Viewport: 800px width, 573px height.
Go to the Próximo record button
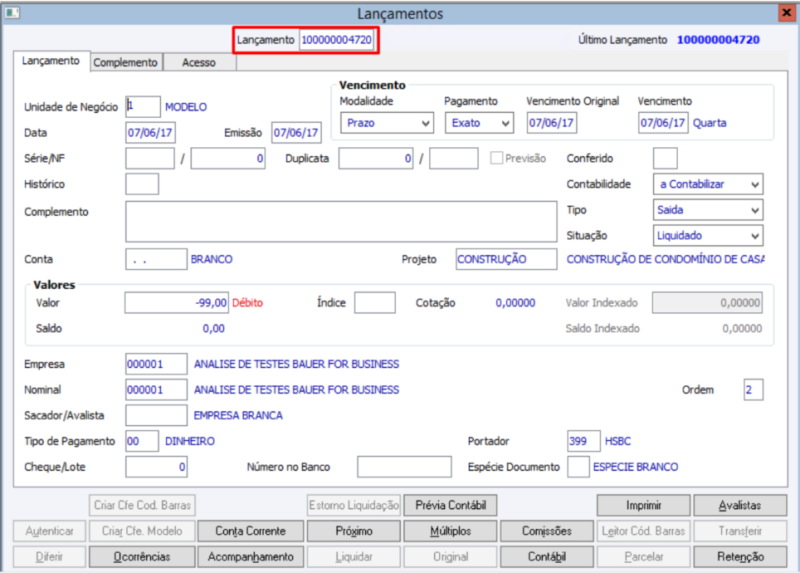pyautogui.click(x=354, y=531)
